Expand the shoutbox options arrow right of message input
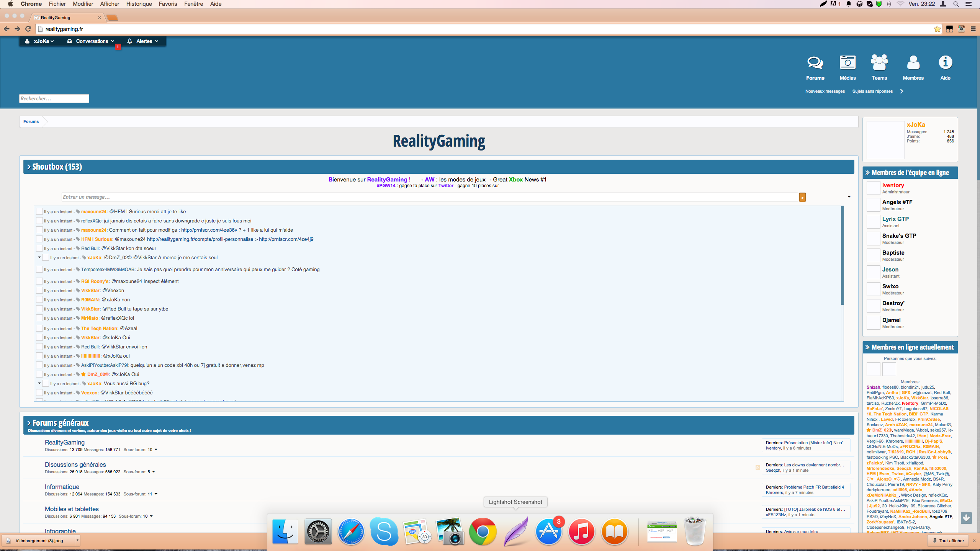The height and width of the screenshot is (551, 980). 849,197
